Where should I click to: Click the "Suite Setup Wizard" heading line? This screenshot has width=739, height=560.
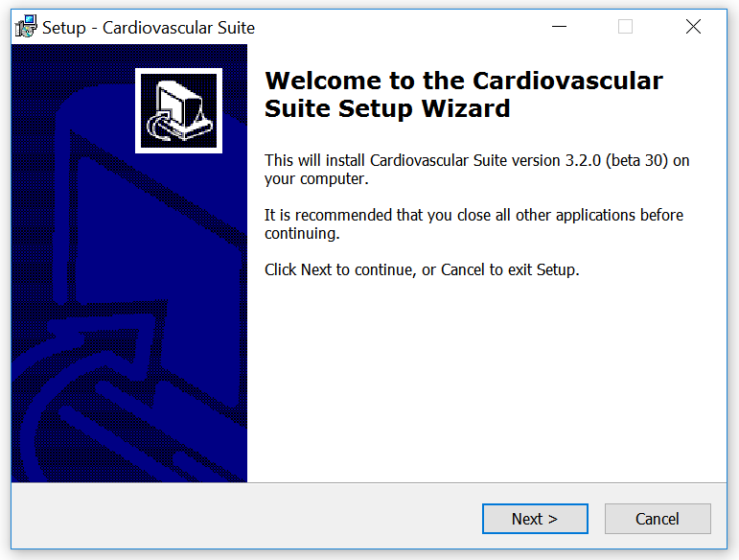pyautogui.click(x=387, y=108)
